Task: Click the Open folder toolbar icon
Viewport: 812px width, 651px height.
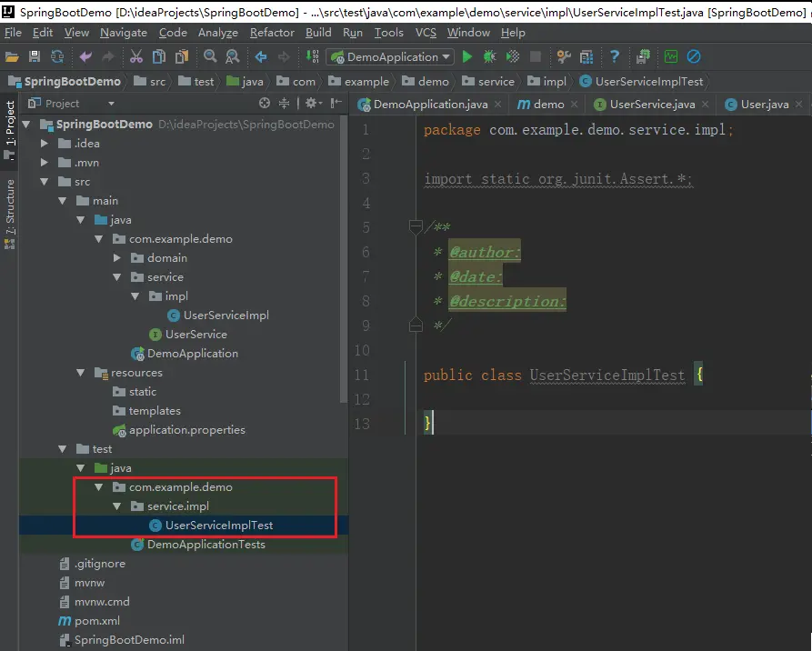Action: click(12, 56)
